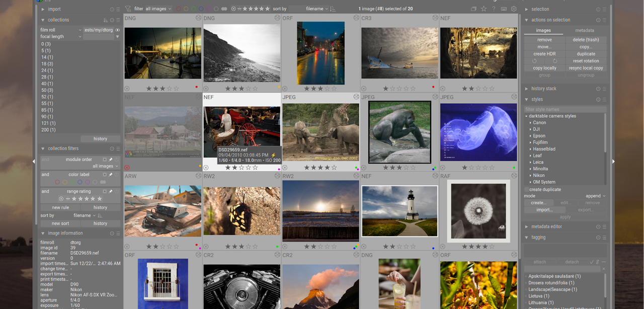Select focal length 200 (1) entry
The height and width of the screenshot is (309, 644).
(x=48, y=130)
